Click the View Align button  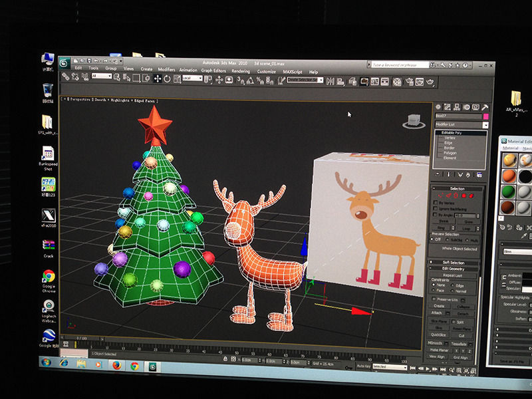click(x=437, y=356)
